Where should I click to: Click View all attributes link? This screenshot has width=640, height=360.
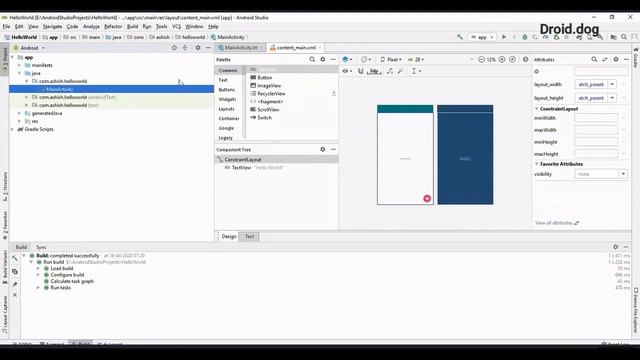point(557,223)
